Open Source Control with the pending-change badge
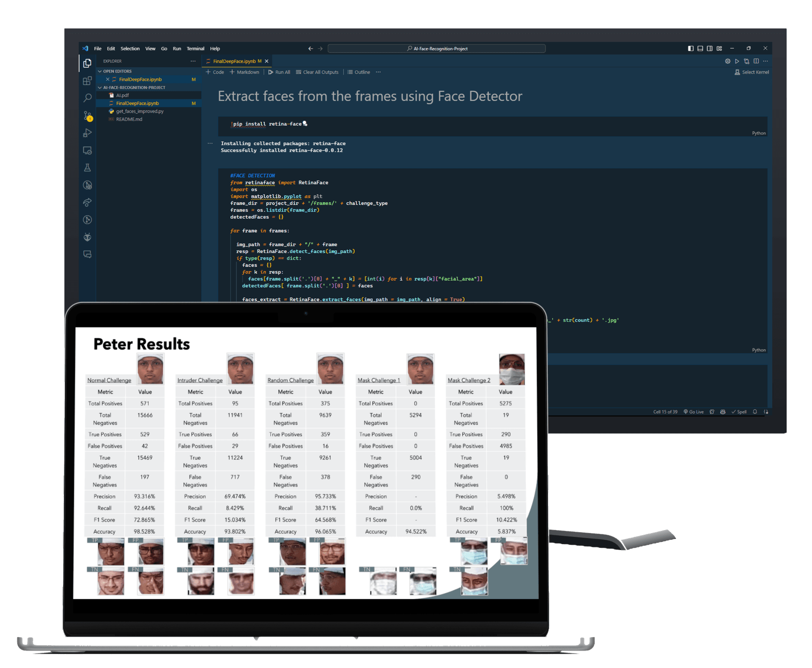This screenshot has height=668, width=812. 88,115
